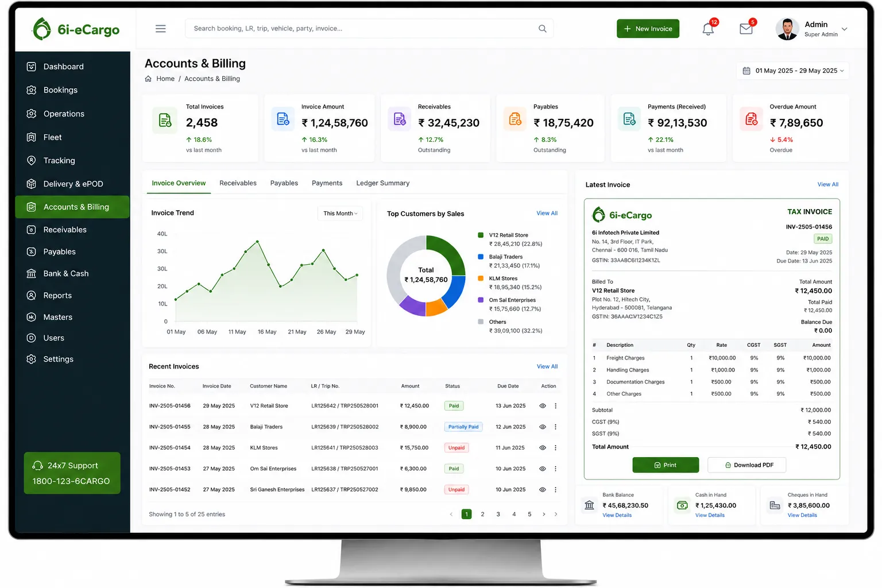The width and height of the screenshot is (882, 588).
Task: Click the search magnifier icon
Action: 542,29
